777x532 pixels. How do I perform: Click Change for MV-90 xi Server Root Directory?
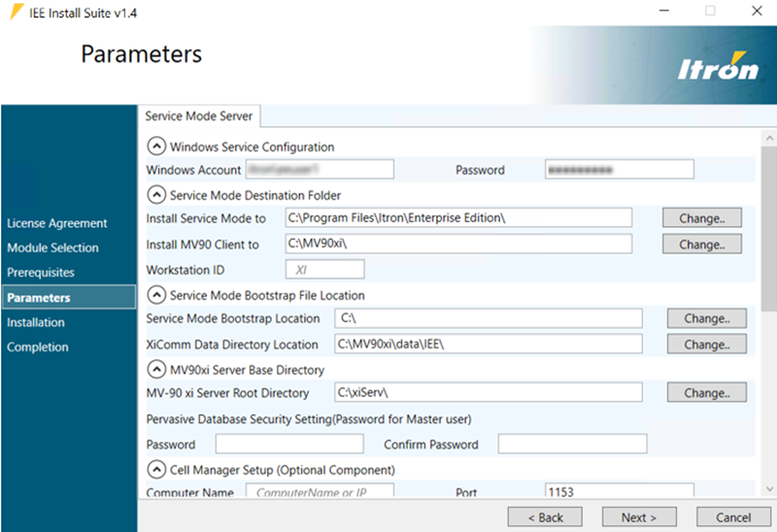pyautogui.click(x=707, y=393)
